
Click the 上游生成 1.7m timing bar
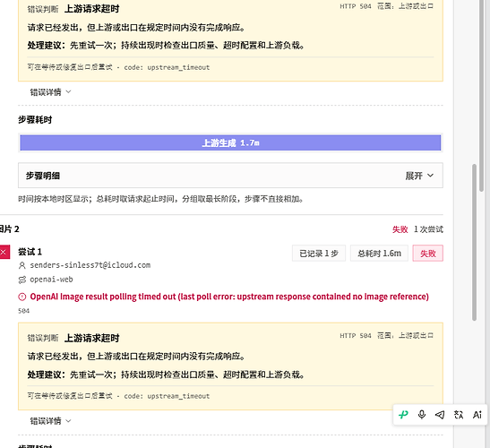point(230,142)
